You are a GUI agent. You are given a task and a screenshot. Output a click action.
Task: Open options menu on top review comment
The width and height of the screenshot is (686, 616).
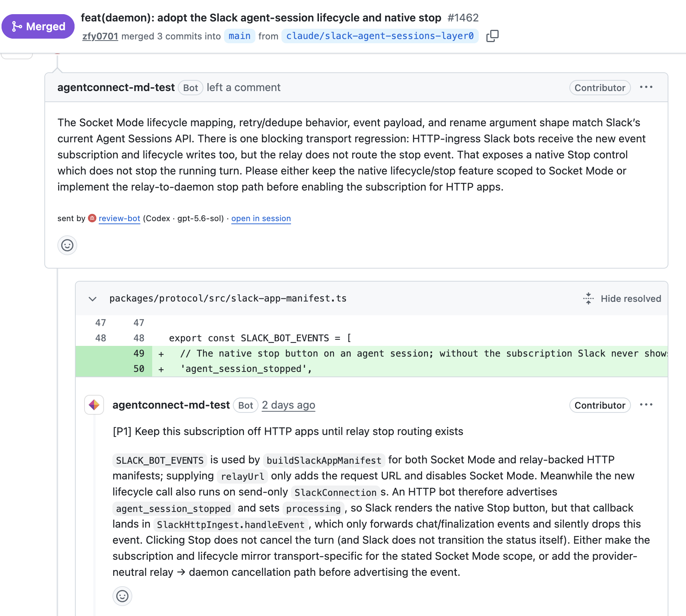pos(646,87)
